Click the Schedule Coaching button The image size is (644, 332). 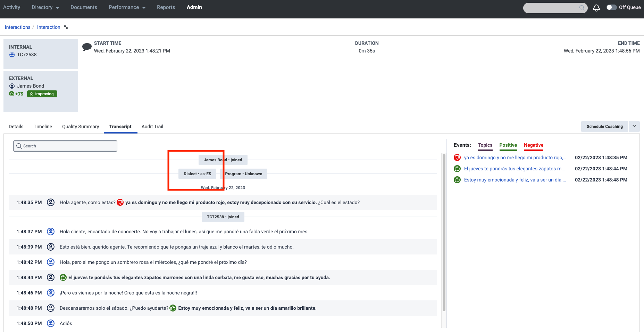tap(604, 126)
